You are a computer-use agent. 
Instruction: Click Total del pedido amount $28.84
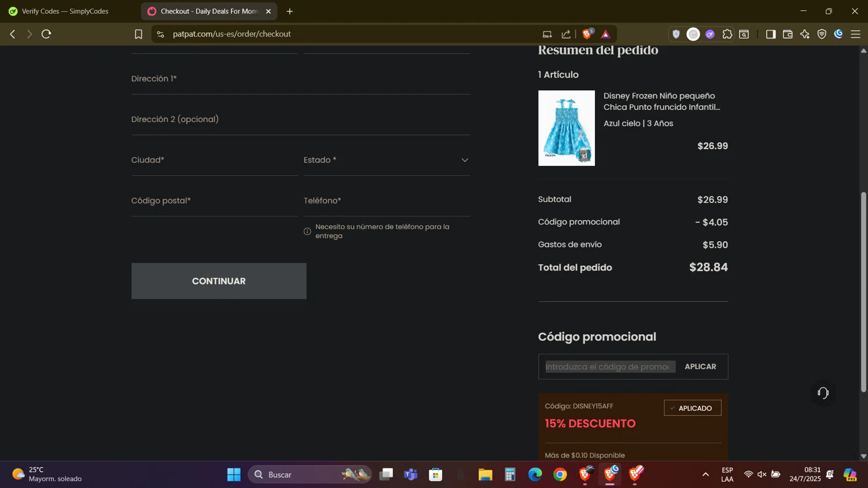point(708,267)
